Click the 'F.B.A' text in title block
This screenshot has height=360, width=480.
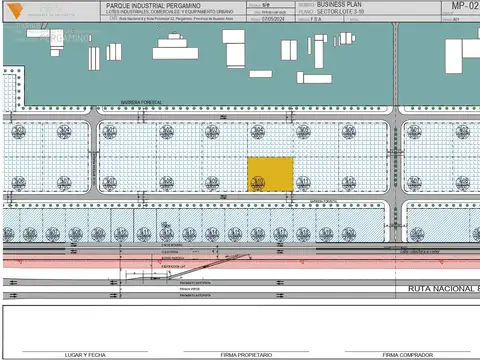[316, 19]
